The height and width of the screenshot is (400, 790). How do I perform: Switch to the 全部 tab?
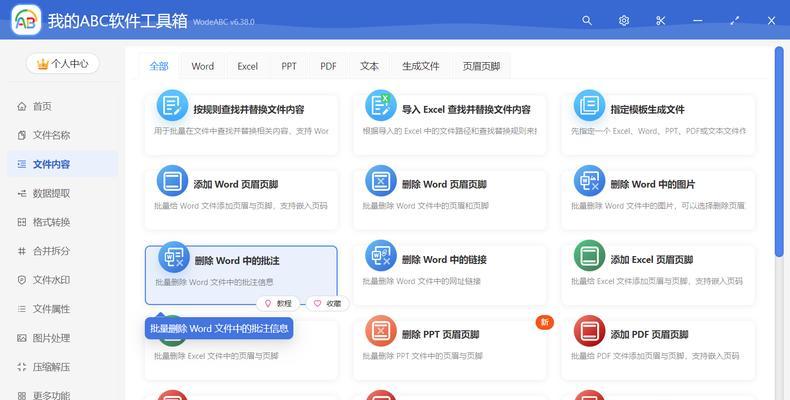[x=159, y=66]
